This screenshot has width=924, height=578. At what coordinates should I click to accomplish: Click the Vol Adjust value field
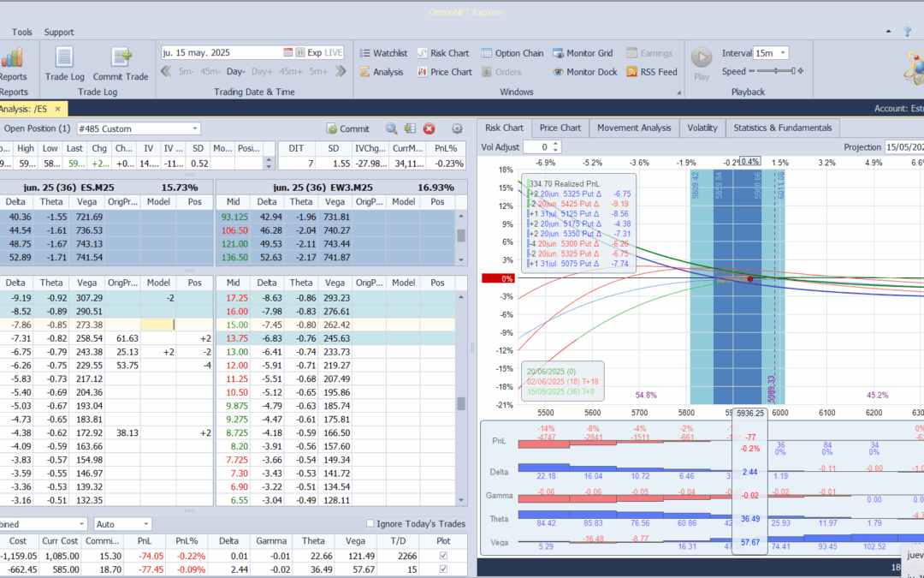536,147
